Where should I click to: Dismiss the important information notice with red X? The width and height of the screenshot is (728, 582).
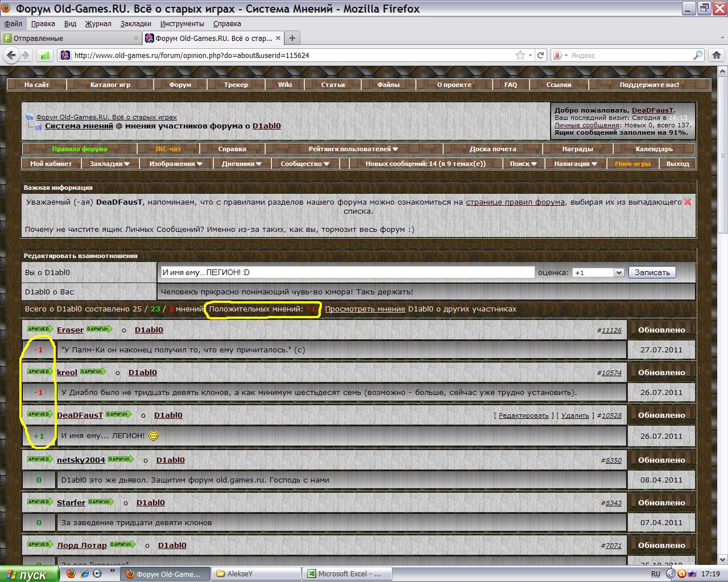pos(688,202)
